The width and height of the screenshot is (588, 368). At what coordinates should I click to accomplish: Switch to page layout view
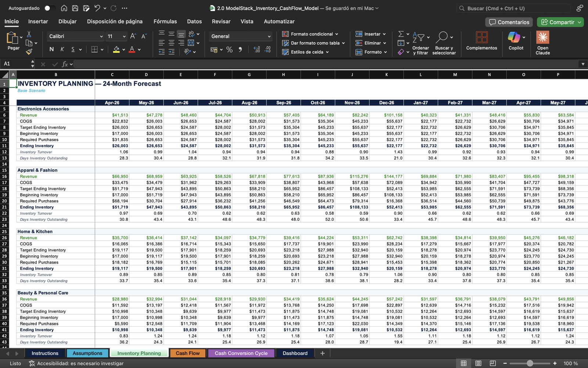[x=478, y=363]
